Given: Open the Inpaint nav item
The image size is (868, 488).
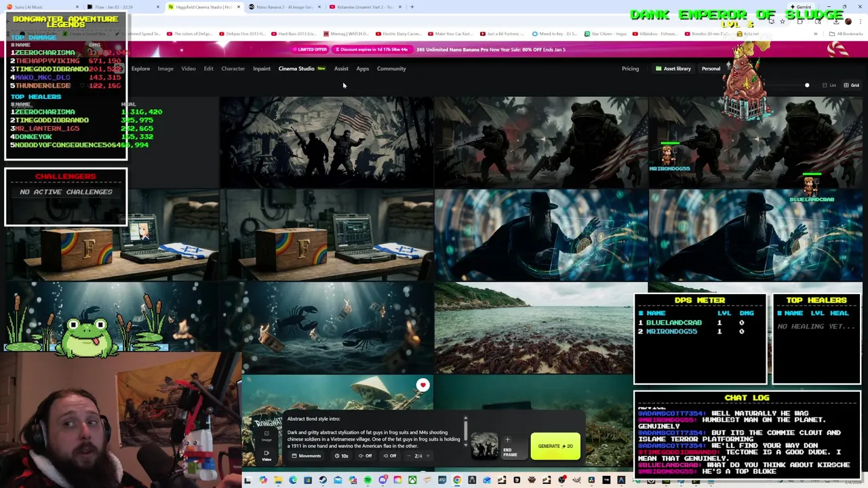Looking at the screenshot, I should pos(261,68).
